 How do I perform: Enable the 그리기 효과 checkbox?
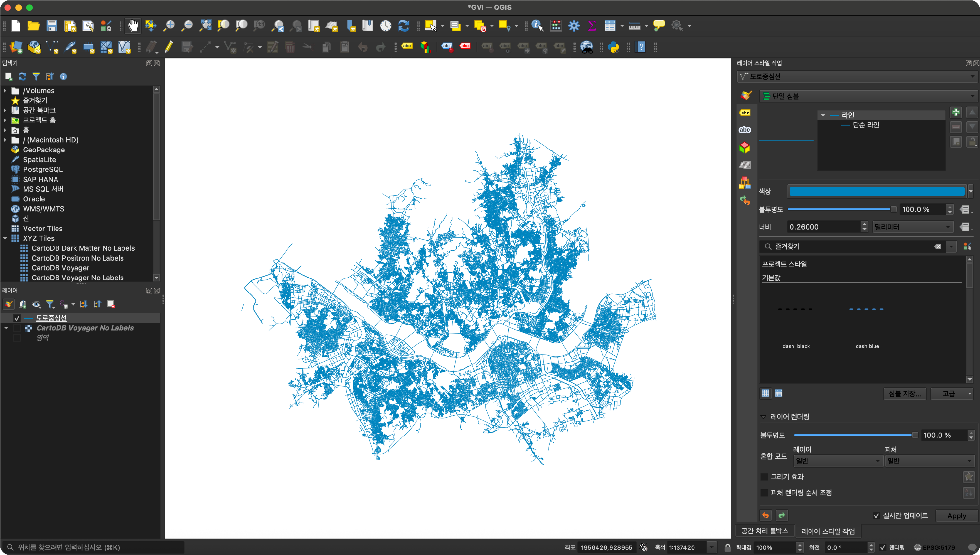pyautogui.click(x=764, y=476)
